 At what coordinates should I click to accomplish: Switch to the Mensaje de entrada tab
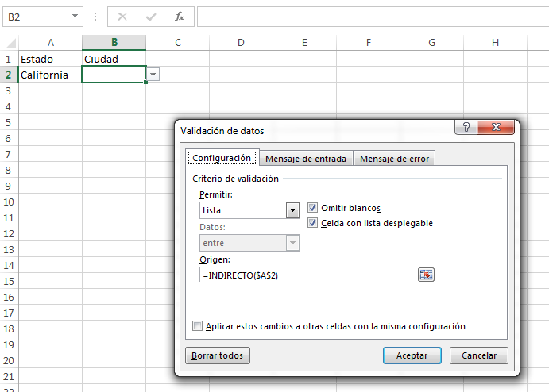click(306, 159)
